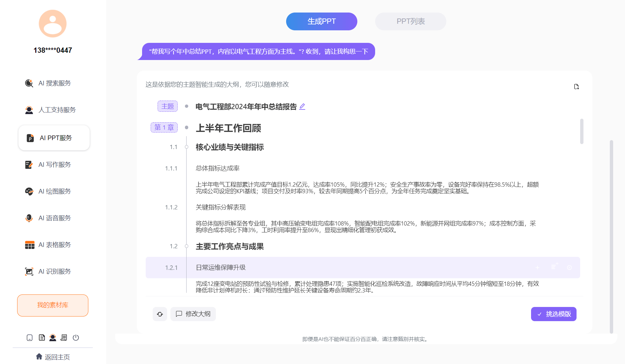The height and width of the screenshot is (364, 625).
Task: Click the regenerate outline refresh icon
Action: coord(160,314)
